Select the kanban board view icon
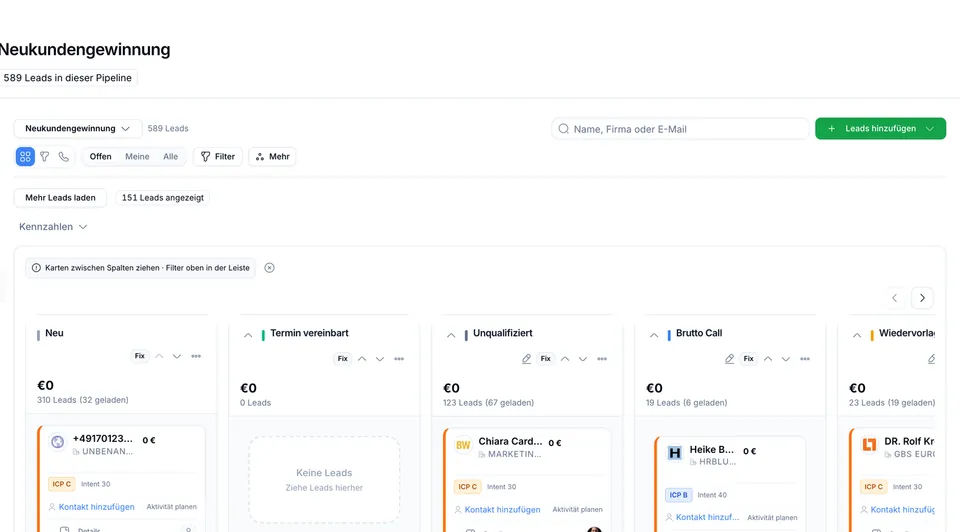 tap(25, 157)
